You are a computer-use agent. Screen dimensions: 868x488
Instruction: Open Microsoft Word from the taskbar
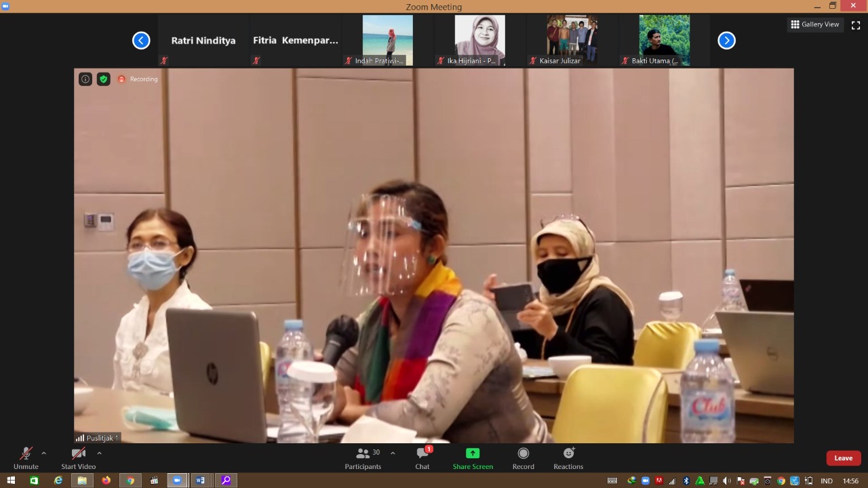pos(201,481)
